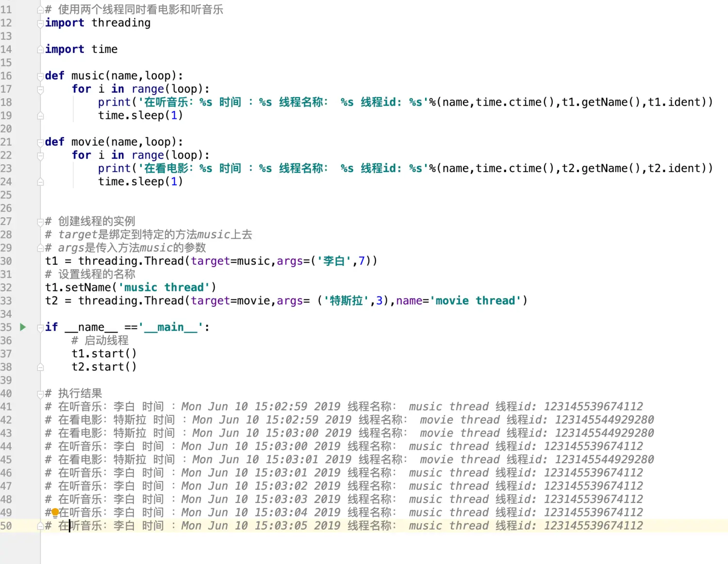Click '# 设置线程的名称' comment on line 31

(90, 274)
